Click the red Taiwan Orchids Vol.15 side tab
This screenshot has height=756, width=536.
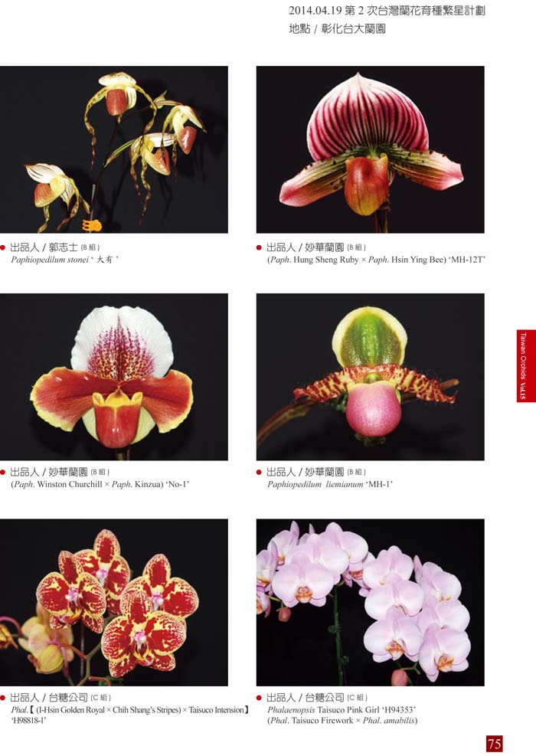coord(526,366)
